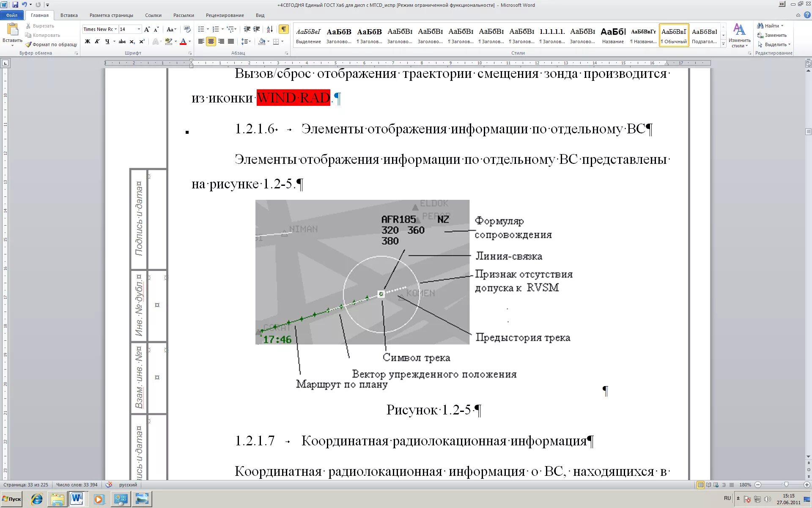Increase paragraph indent
This screenshot has height=508, width=812.
tap(257, 29)
